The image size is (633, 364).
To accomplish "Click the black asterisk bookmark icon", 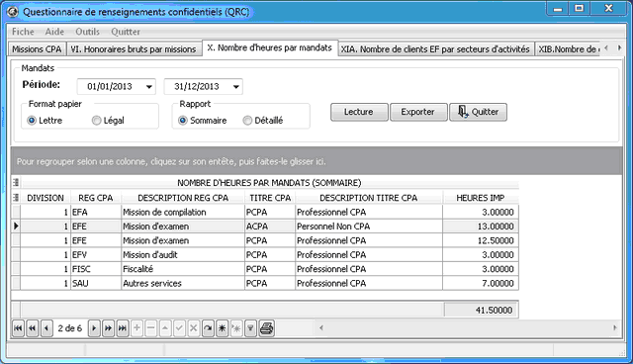I will click(x=222, y=328).
